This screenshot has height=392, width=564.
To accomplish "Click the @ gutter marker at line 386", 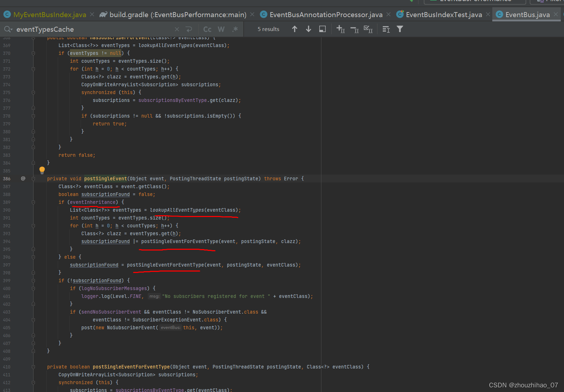I will coord(23,179).
